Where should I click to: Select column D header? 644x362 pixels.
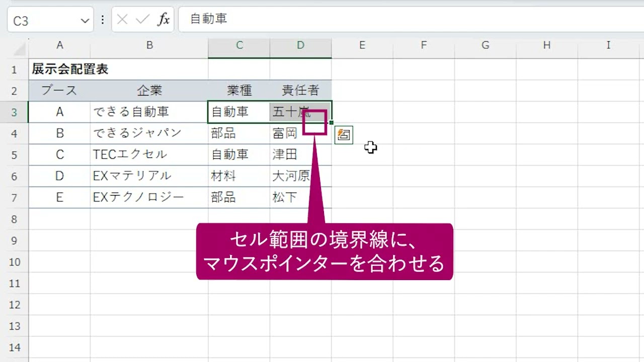click(x=300, y=45)
